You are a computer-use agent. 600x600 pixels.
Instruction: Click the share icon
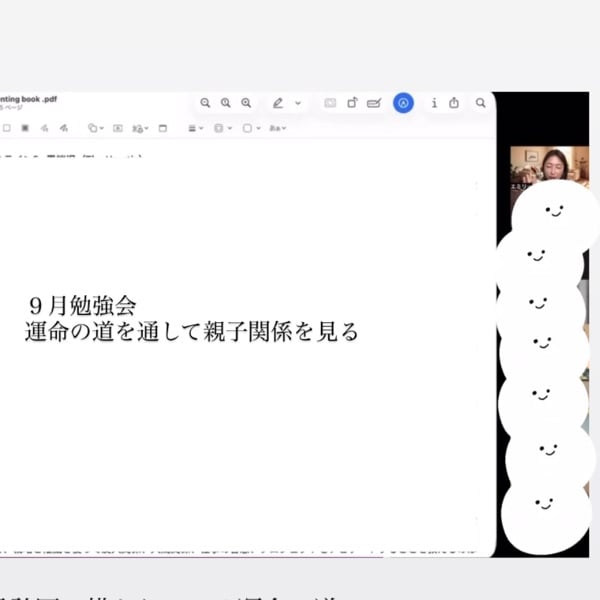coord(454,103)
